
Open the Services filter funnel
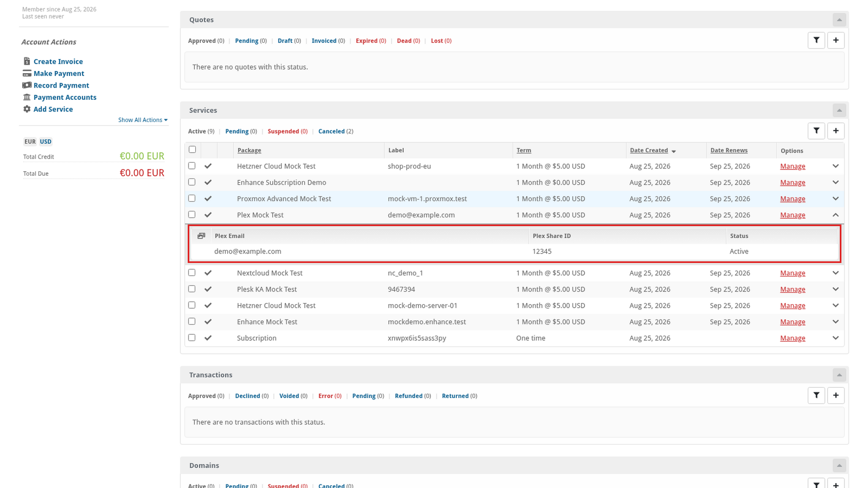tap(816, 131)
